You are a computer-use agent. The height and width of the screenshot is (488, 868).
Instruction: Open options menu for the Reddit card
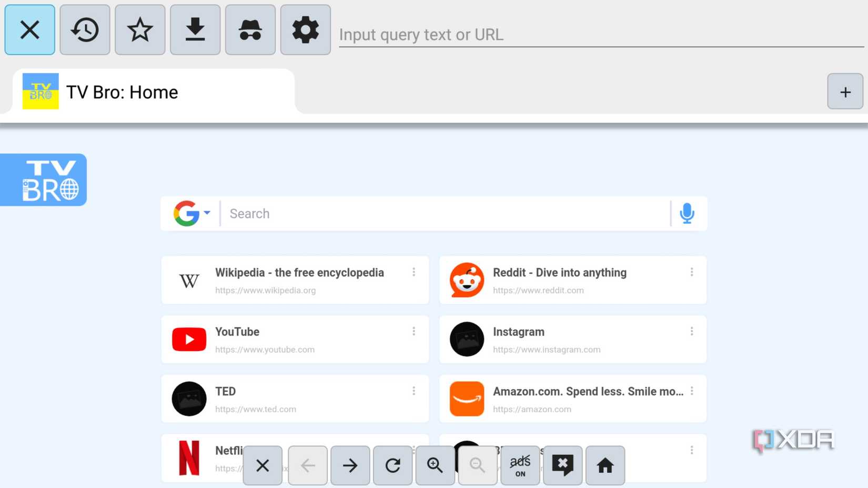tap(692, 272)
